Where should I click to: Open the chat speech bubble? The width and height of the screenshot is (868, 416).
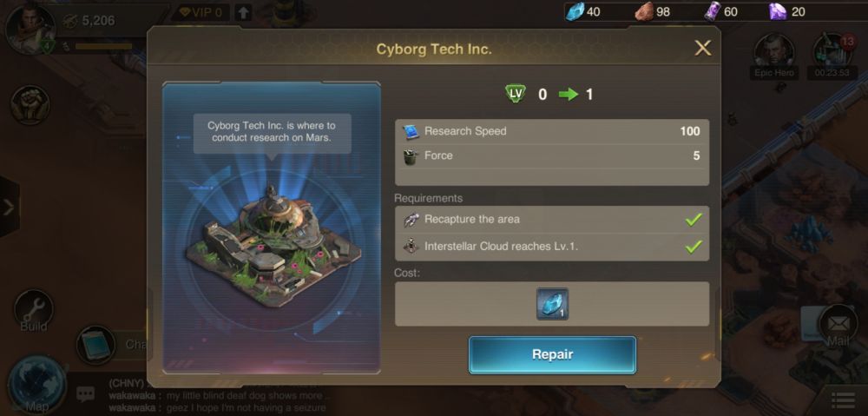click(x=85, y=393)
